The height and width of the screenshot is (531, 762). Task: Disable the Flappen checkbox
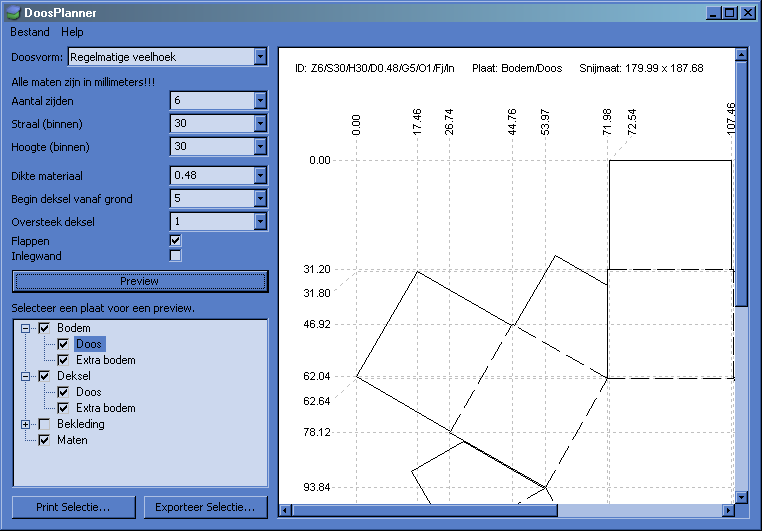pos(175,241)
